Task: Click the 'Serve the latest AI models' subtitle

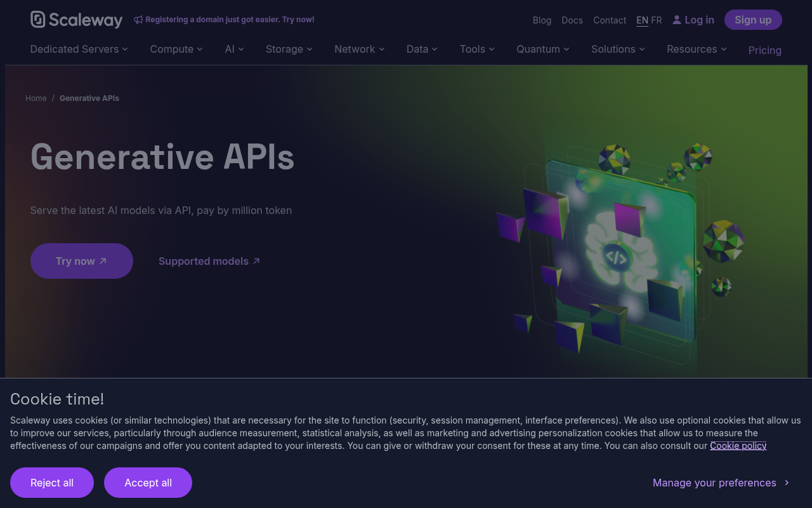Action: 161,210
